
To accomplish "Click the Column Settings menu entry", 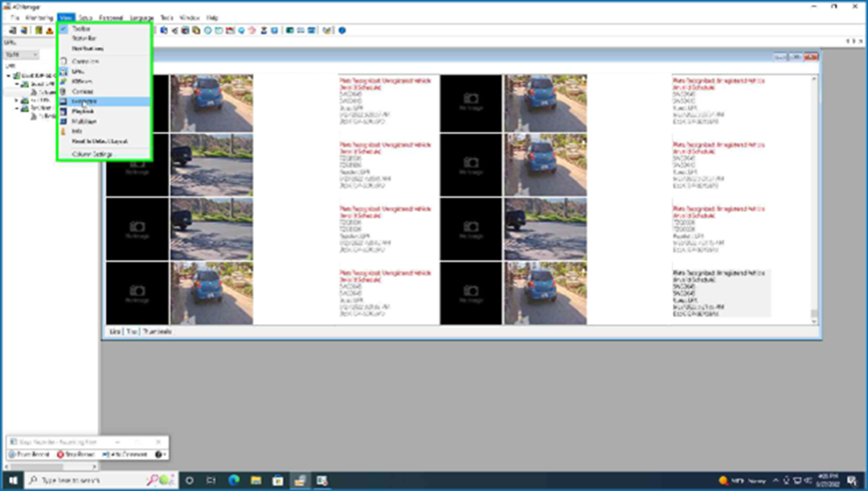I will click(x=92, y=153).
